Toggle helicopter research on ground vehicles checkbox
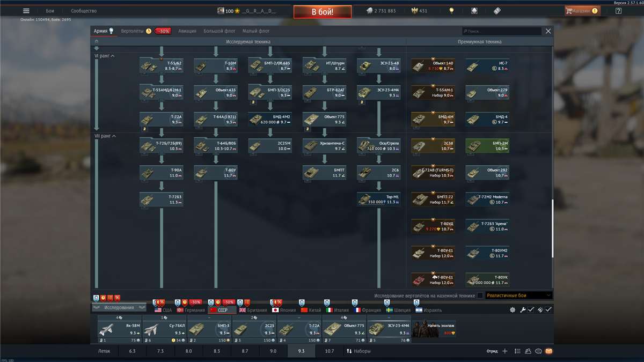This screenshot has height=362, width=644. coord(480,295)
